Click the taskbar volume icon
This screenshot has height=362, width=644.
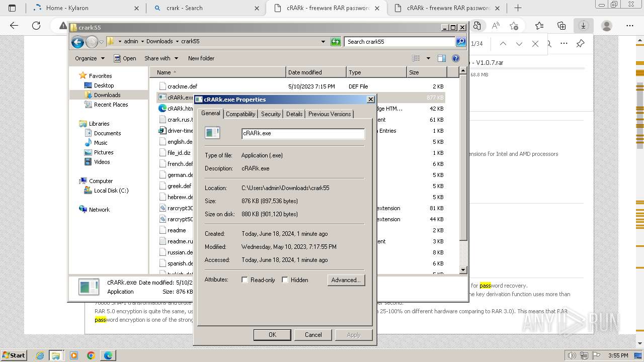point(573,355)
